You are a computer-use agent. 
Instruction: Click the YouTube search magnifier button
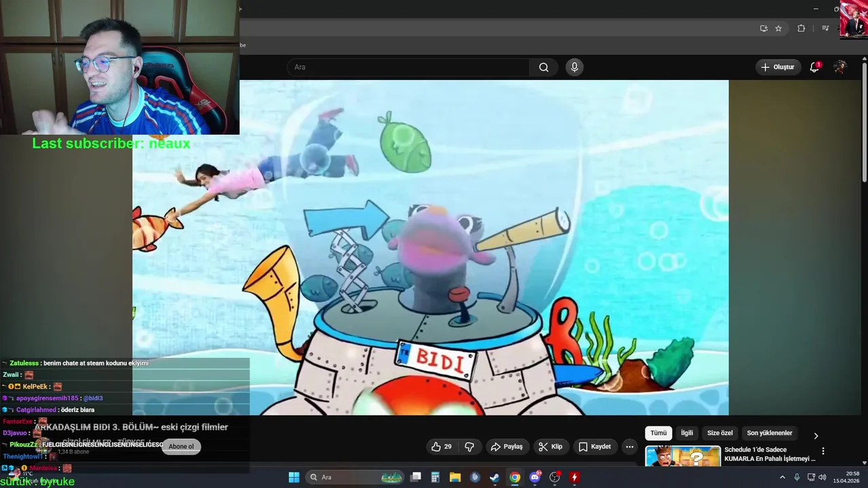[x=544, y=67]
